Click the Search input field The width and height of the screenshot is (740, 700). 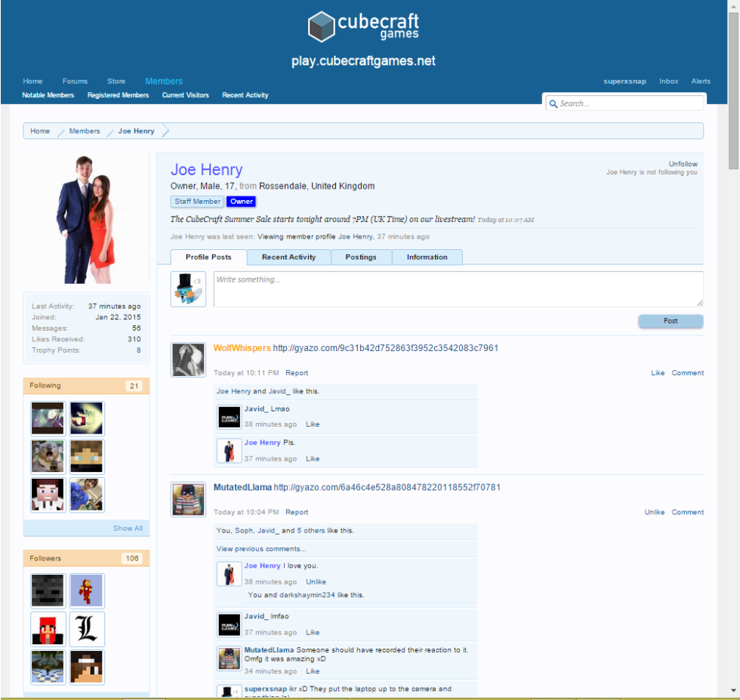tap(624, 103)
